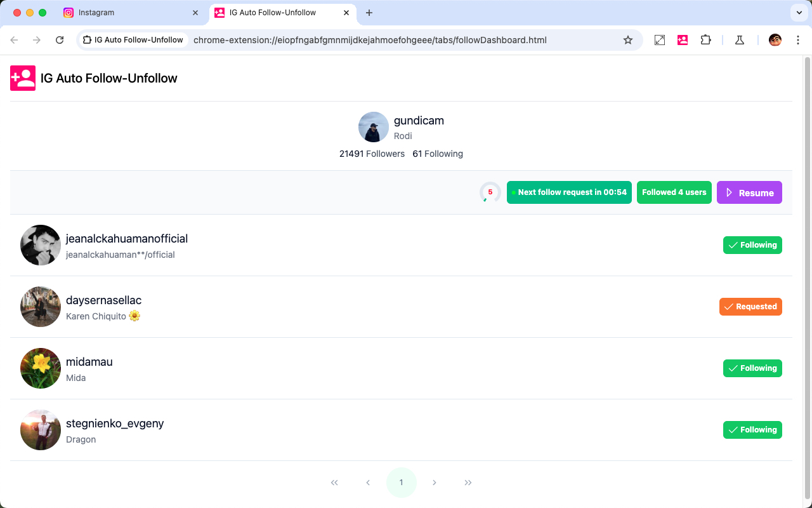Click the Followed 4 users badge
The width and height of the screenshot is (812, 508).
coord(674,192)
